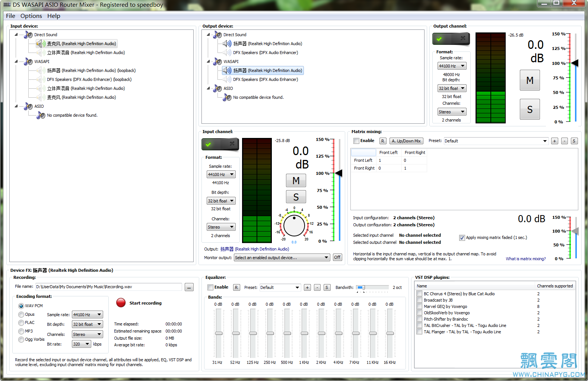588x381 pixels.
Task: Click the speaker icon of 扬声器 loopback input
Action: pyautogui.click(x=41, y=70)
